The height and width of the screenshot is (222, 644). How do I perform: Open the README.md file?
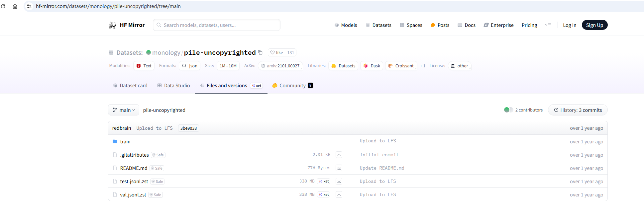[134, 168]
